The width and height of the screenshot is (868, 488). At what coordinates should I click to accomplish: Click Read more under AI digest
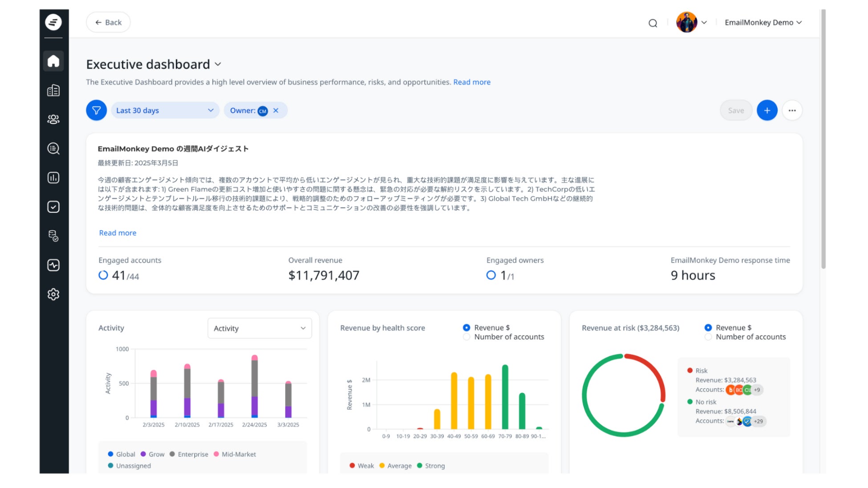118,233
